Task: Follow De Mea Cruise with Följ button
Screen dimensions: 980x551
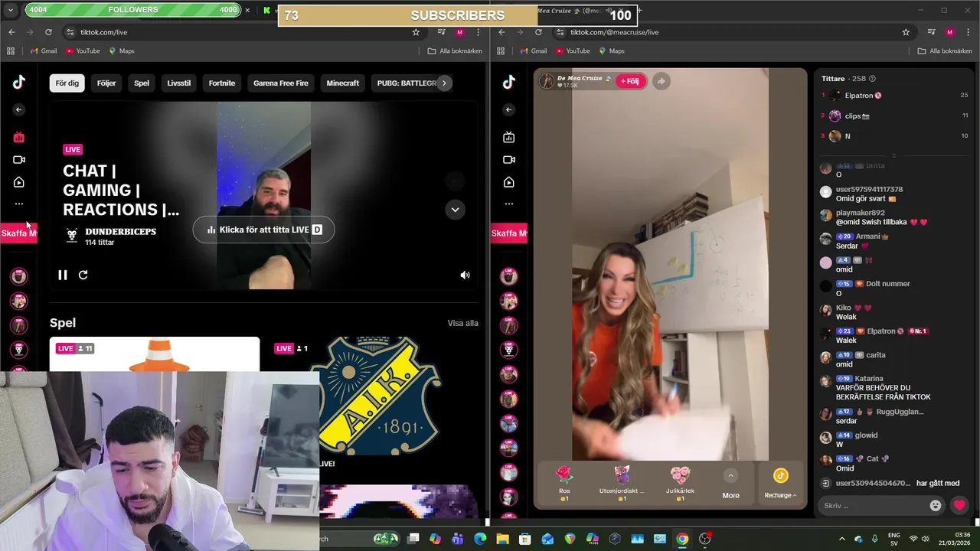Action: [631, 81]
